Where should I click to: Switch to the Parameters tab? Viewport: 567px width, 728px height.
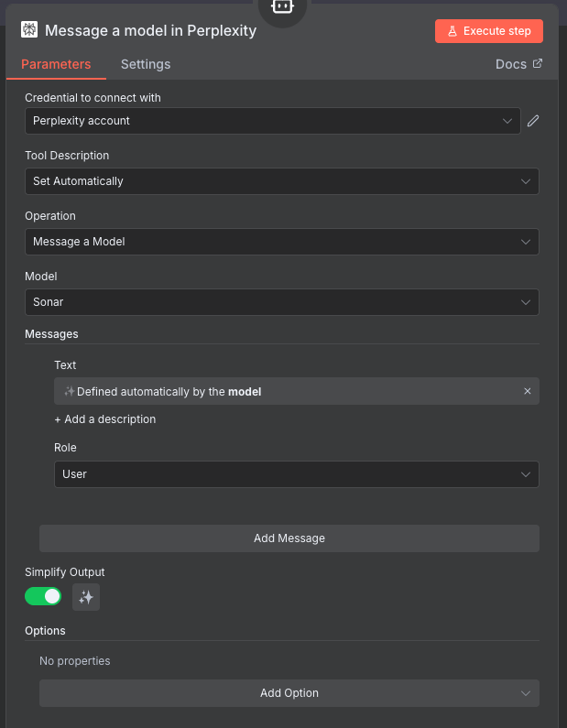click(56, 64)
